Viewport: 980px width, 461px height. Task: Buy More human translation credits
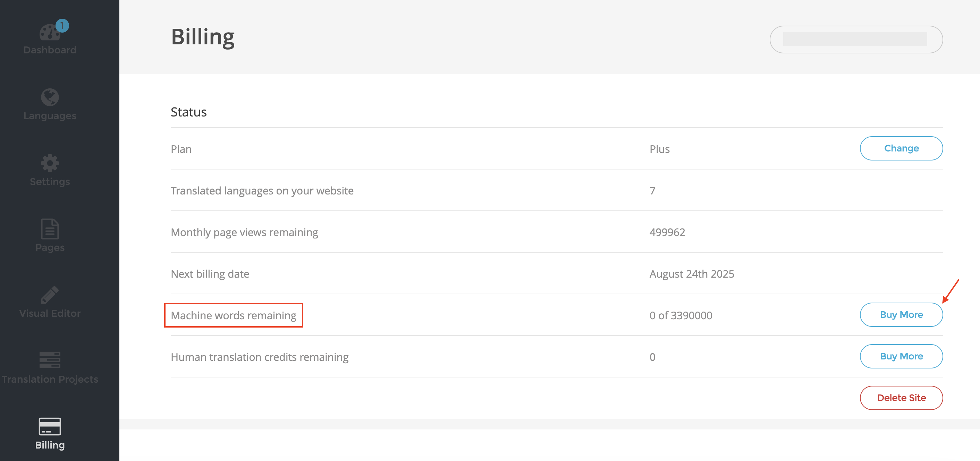pos(901,356)
